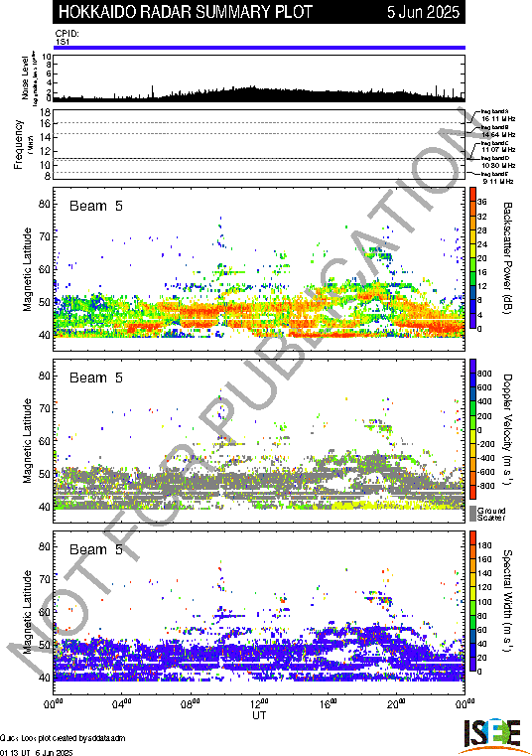532x756 pixels.
Task: Click the HOKKAIDO RADAR SUMMARY PLOT title
Action: click(186, 12)
